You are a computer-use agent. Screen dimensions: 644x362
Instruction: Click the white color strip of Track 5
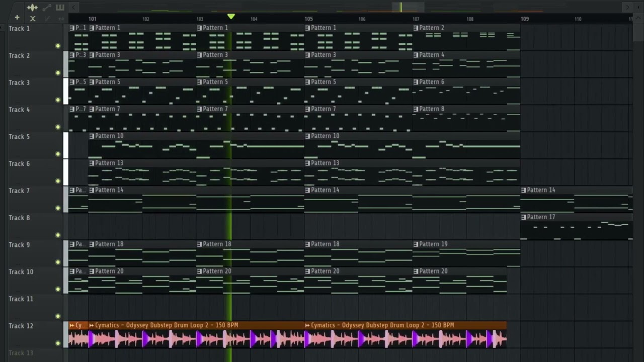[x=65, y=145]
